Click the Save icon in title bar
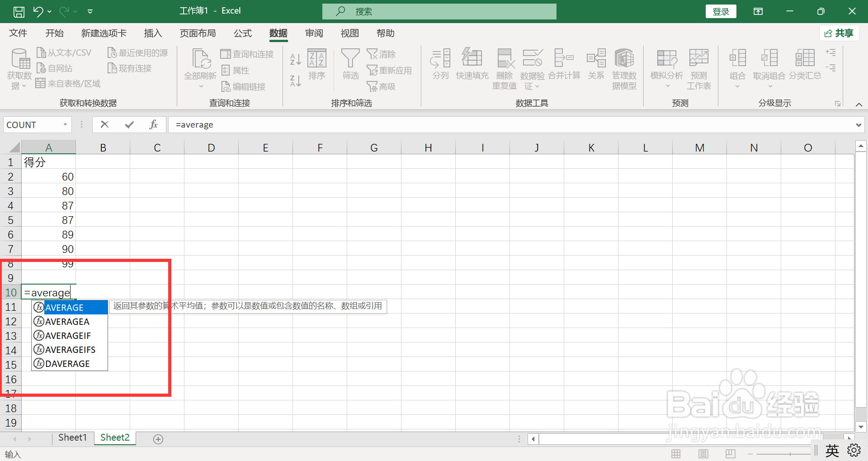 coord(19,11)
